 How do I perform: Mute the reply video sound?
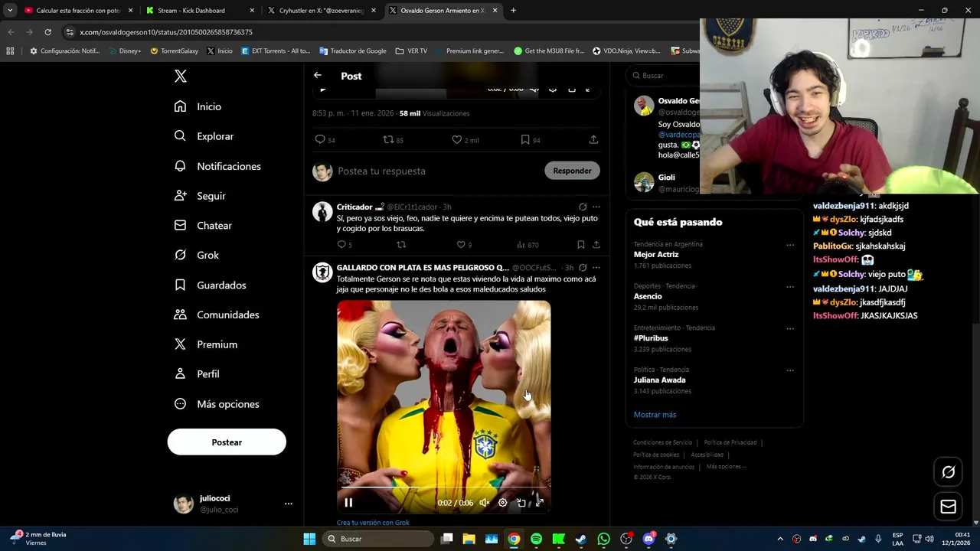[484, 503]
